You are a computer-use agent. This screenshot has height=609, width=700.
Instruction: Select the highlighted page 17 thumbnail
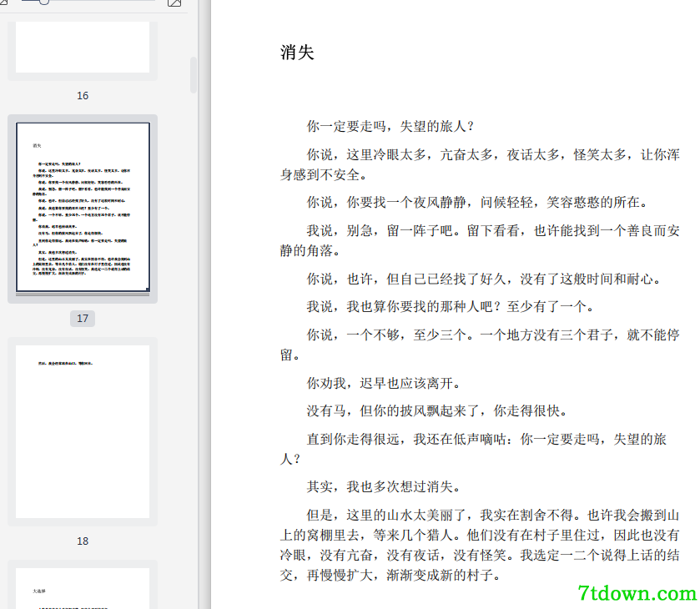coord(83,207)
